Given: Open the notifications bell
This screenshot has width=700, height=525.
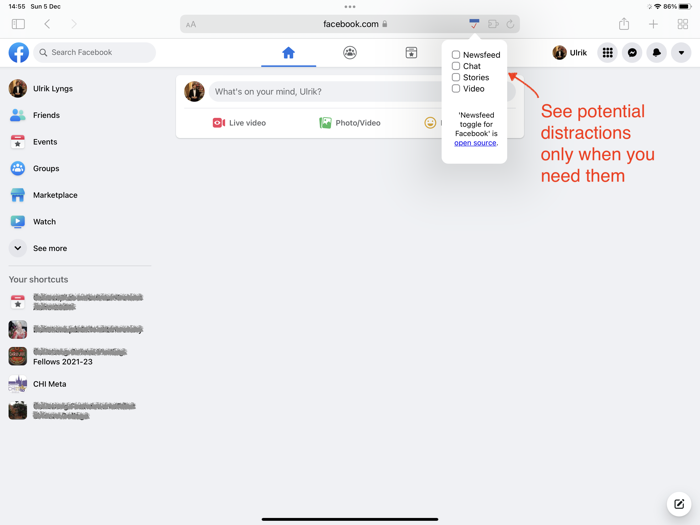Looking at the screenshot, I should point(657,53).
